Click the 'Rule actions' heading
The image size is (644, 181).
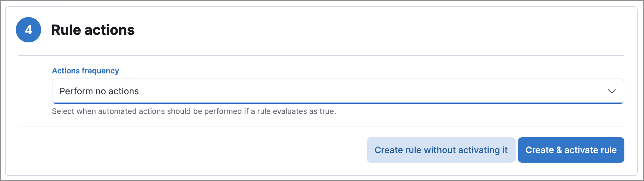[93, 30]
